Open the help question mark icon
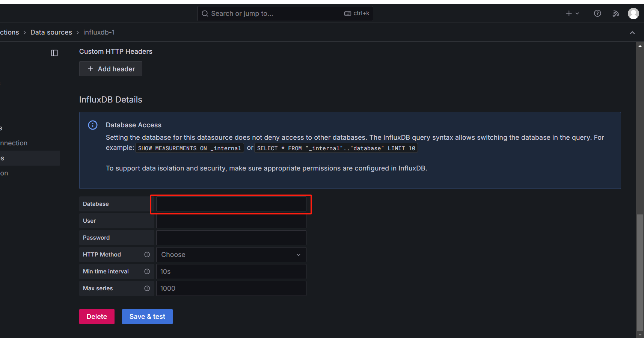This screenshot has width=644, height=338. click(597, 14)
